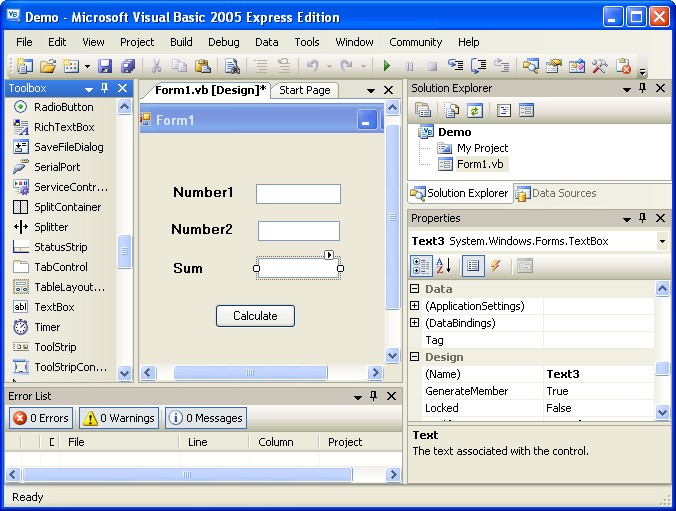Image resolution: width=676 pixels, height=511 pixels.
Task: Click the Step Over toolbar icon
Action: pyautogui.click(x=479, y=66)
